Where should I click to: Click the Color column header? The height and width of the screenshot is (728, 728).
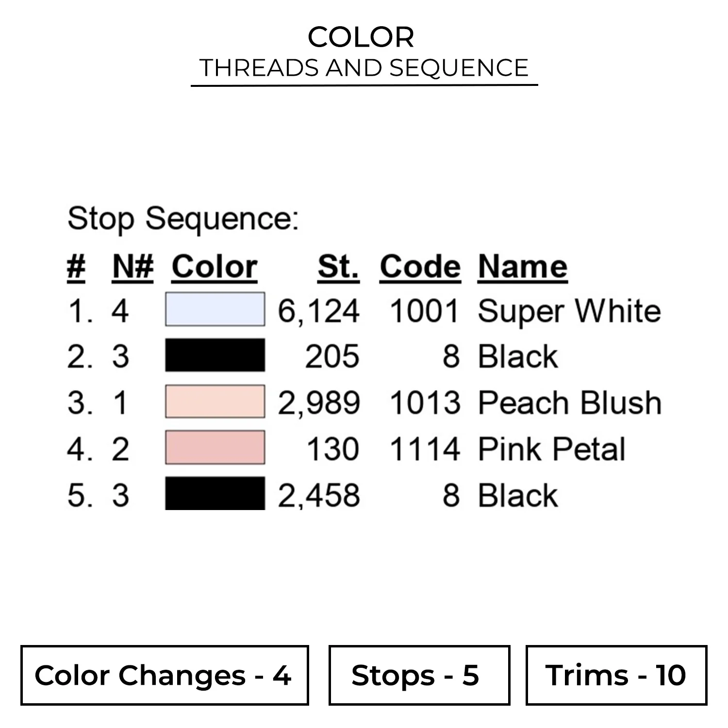point(215,267)
